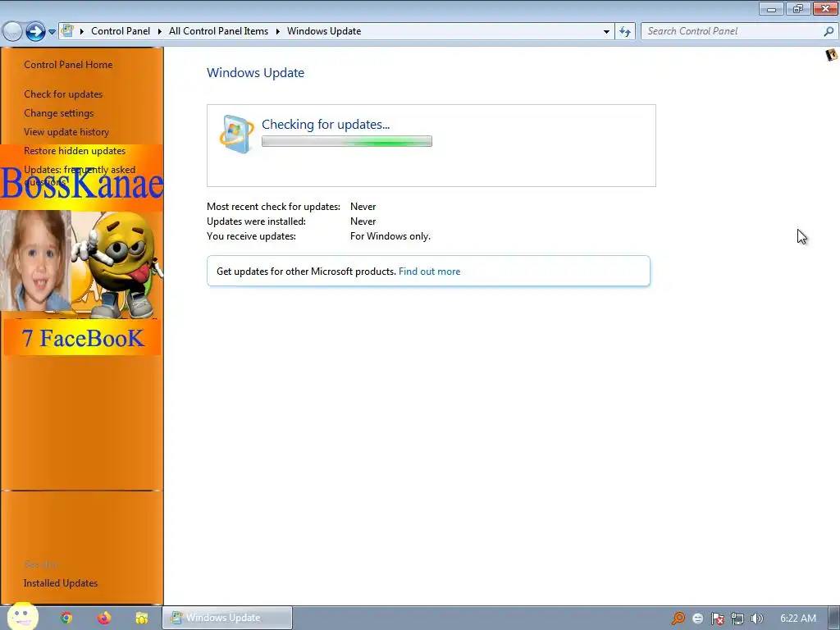
Task: Click the orange magnifier tray icon
Action: 678,619
